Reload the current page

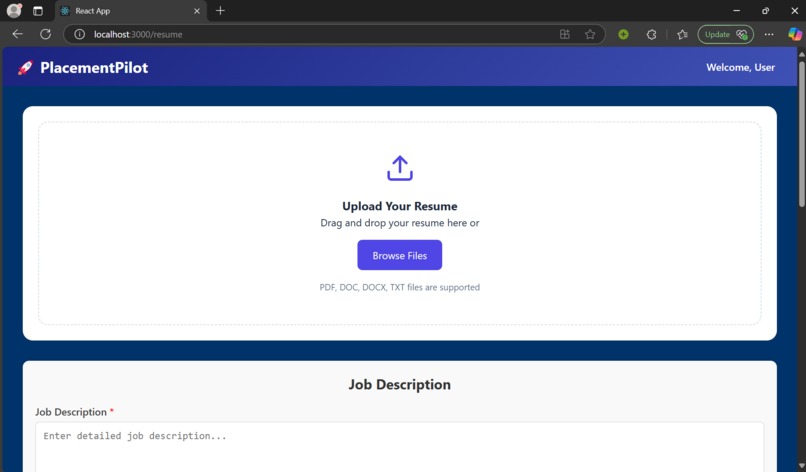click(45, 34)
